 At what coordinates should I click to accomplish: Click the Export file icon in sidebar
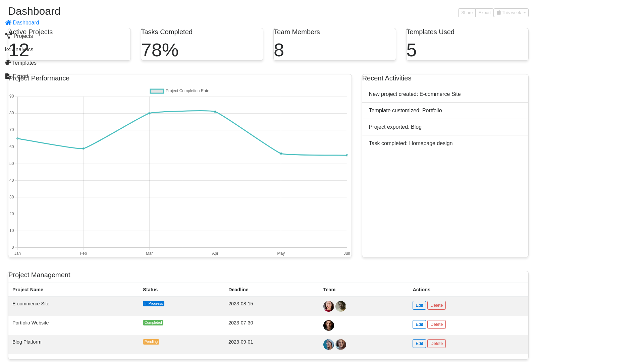coord(9,76)
